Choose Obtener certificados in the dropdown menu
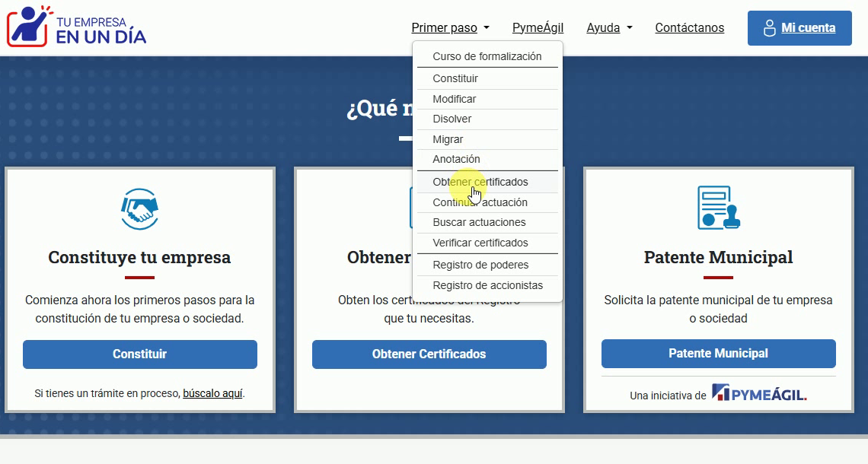 (487, 182)
